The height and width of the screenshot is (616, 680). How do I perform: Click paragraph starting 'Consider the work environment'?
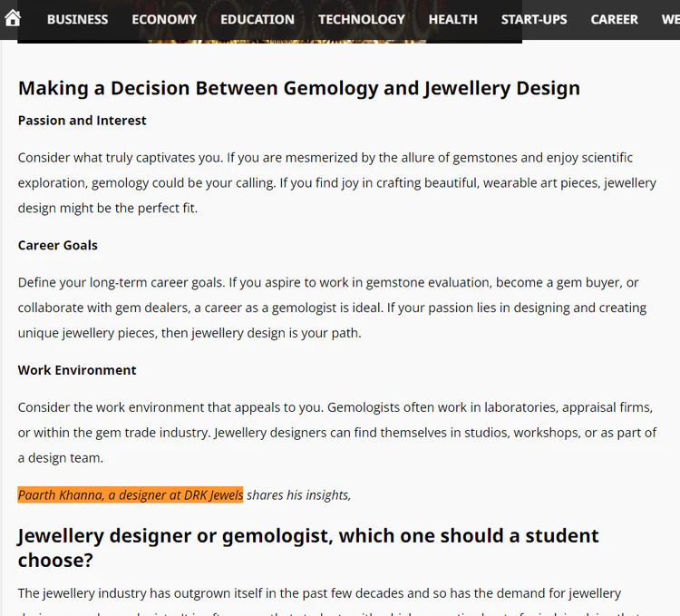337,433
